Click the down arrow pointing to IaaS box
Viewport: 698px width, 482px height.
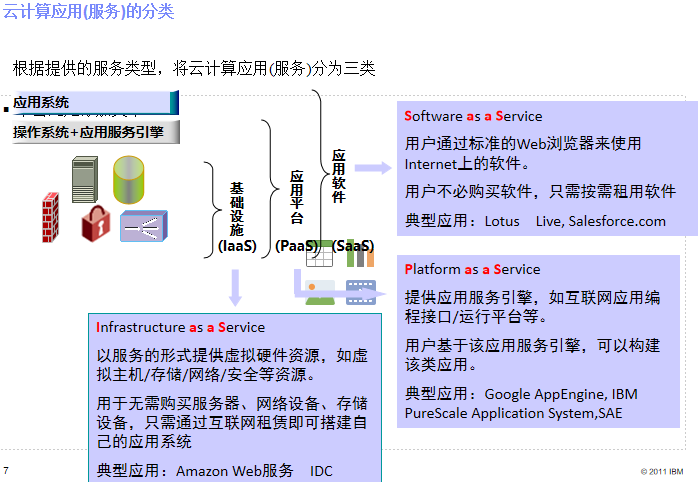pyautogui.click(x=235, y=287)
